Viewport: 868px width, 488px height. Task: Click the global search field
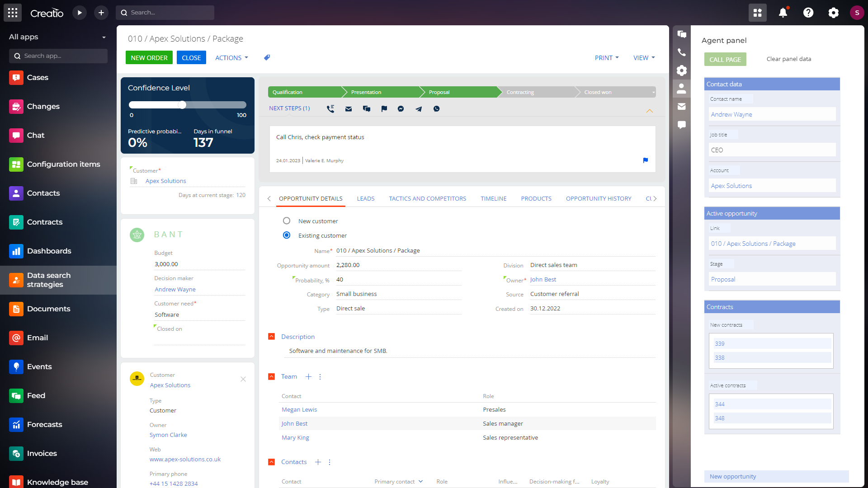(x=165, y=13)
